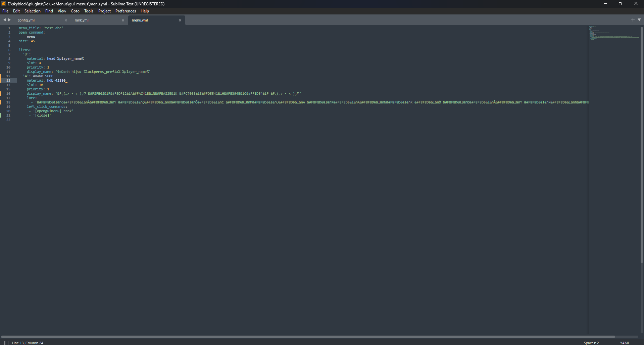Click the Sublime Text app icon

(3, 4)
